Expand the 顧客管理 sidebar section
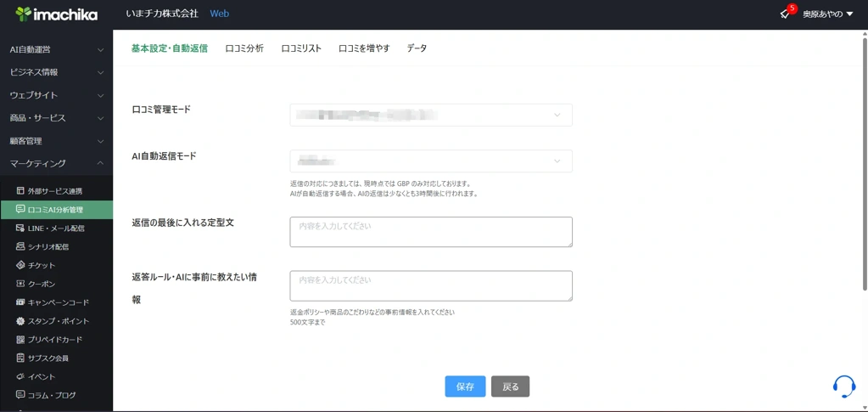868x412 pixels. [x=57, y=141]
